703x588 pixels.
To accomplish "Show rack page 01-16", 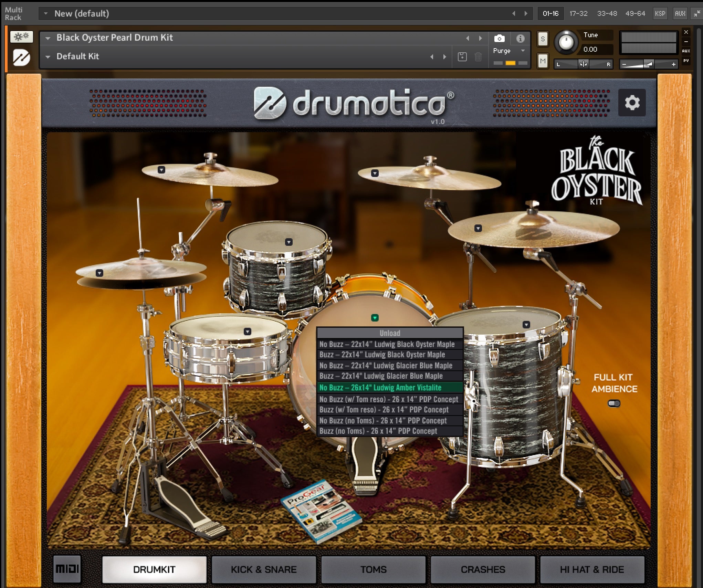I will 550,13.
